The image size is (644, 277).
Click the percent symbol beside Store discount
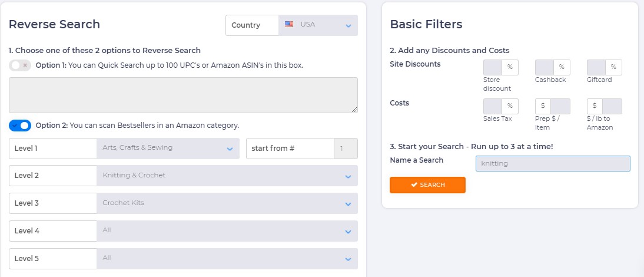point(510,67)
